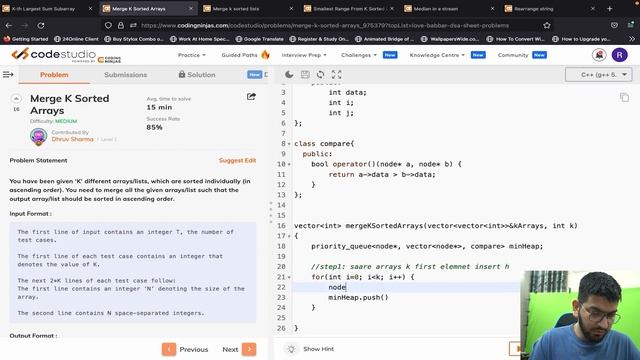Open C++ language dropdown
The height and width of the screenshot is (360, 640).
(599, 75)
